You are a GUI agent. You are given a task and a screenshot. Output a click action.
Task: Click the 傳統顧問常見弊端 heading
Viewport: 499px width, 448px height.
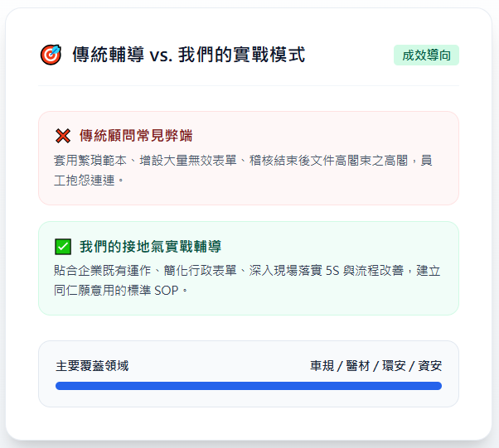(136, 136)
